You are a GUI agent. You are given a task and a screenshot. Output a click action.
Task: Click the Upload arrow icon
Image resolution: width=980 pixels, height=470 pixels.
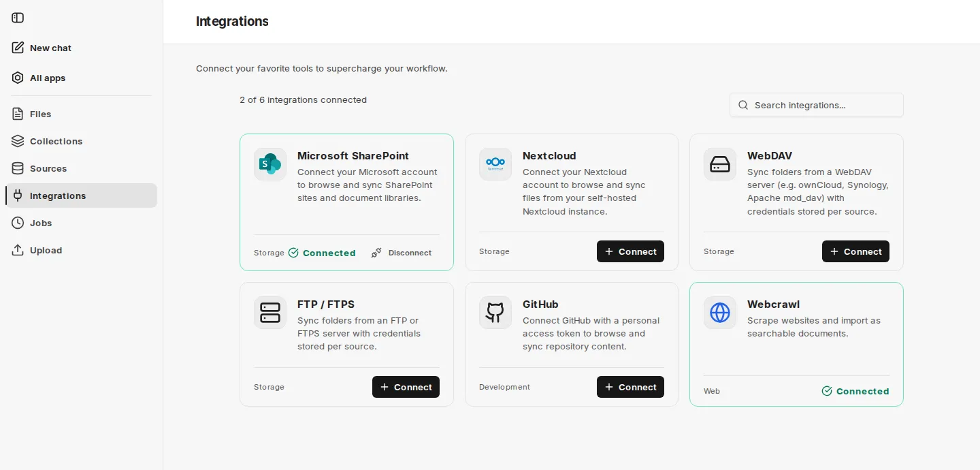click(x=18, y=250)
